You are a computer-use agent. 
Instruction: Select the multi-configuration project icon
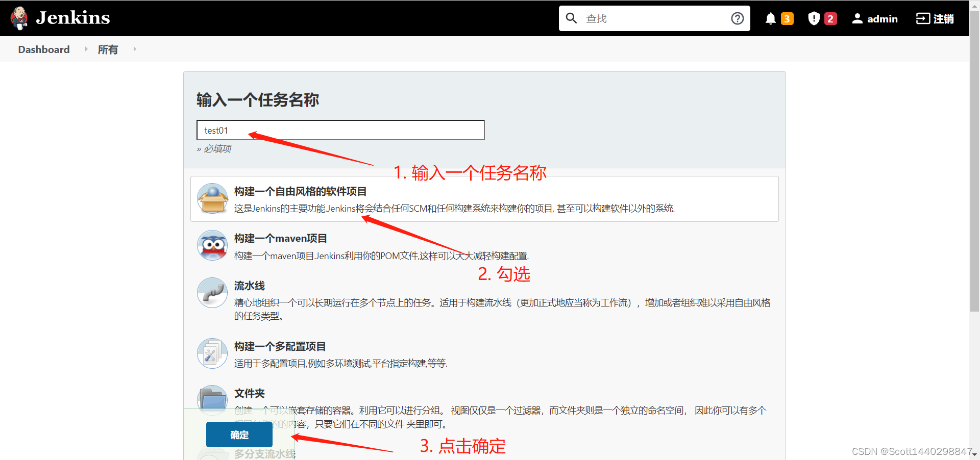212,353
